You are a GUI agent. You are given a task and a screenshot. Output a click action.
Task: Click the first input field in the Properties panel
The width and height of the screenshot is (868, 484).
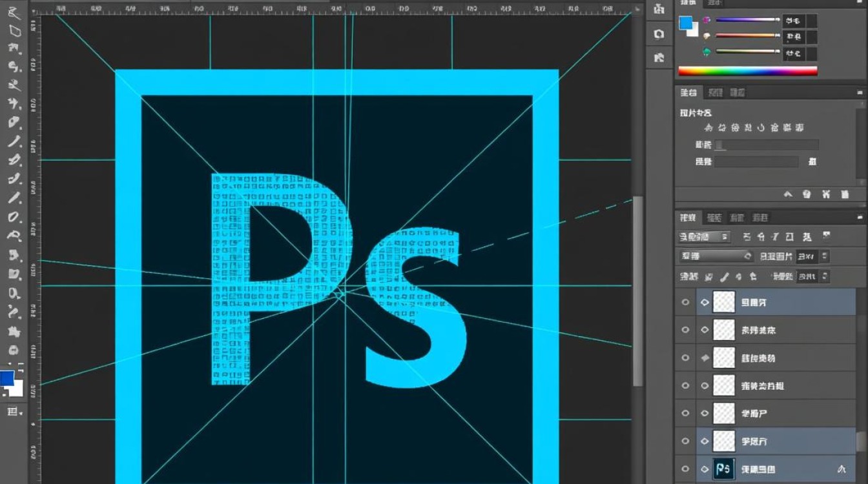coord(767,145)
